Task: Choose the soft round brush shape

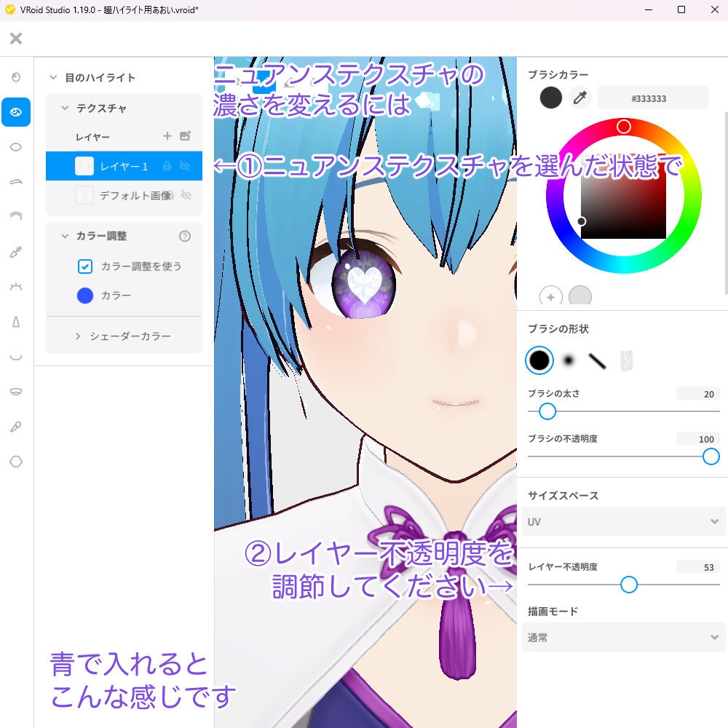Action: tap(569, 360)
